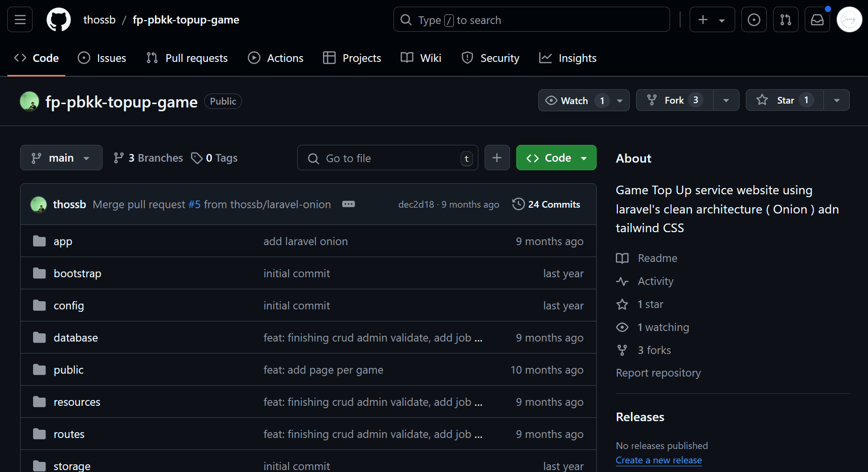Open pull request #5 link
The width and height of the screenshot is (868, 472).
195,204
